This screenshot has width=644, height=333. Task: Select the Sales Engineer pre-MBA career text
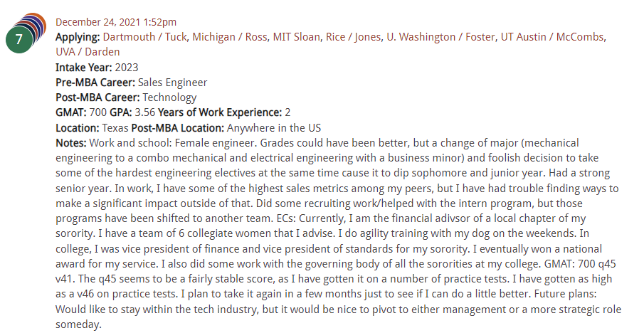click(172, 83)
